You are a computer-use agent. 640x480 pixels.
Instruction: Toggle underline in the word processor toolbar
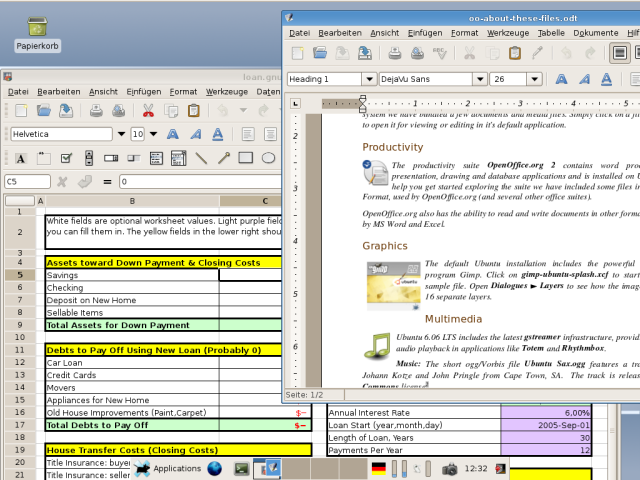coord(607,79)
